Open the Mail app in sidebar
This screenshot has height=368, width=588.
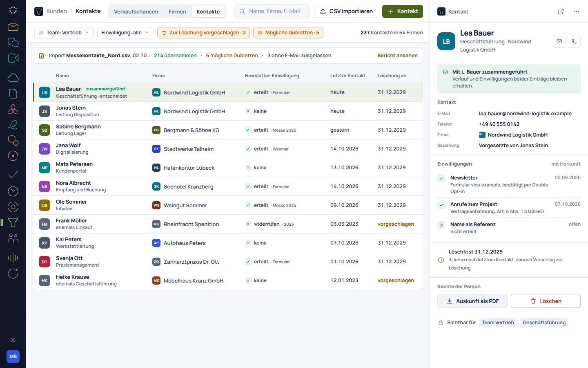[13, 27]
